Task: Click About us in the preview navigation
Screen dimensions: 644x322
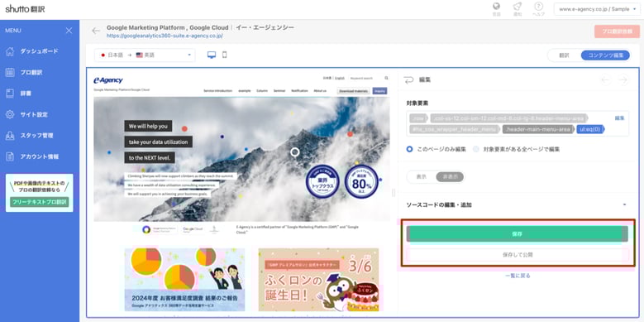Action: 320,90
